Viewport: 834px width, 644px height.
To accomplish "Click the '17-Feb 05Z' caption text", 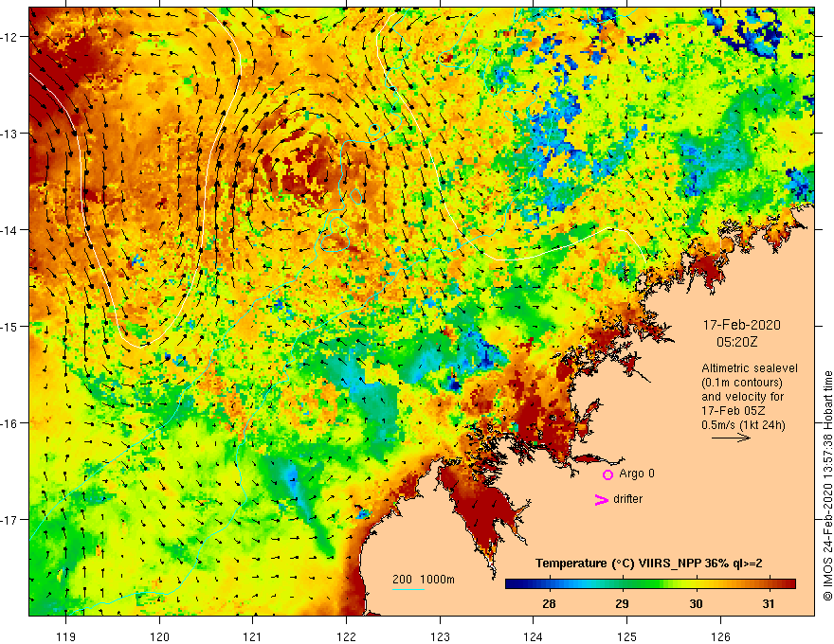I will tap(733, 411).
